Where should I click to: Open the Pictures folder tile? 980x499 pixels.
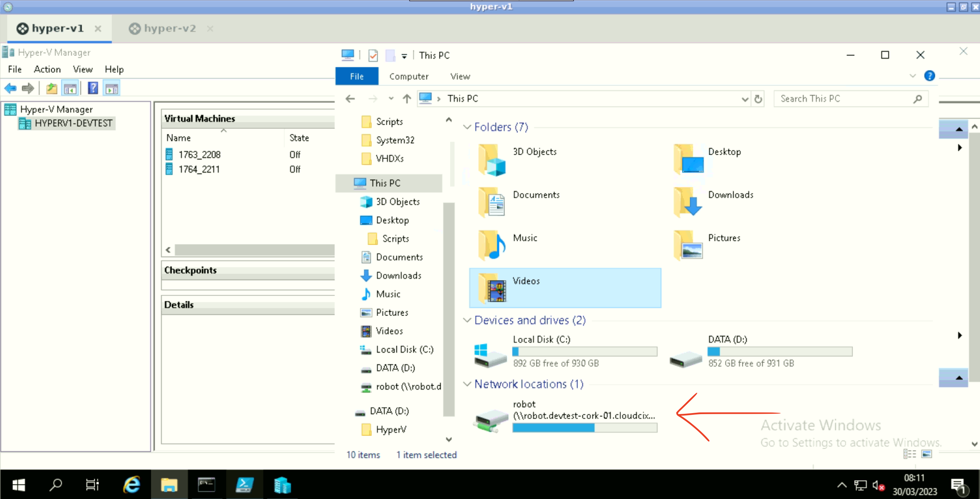pos(760,245)
